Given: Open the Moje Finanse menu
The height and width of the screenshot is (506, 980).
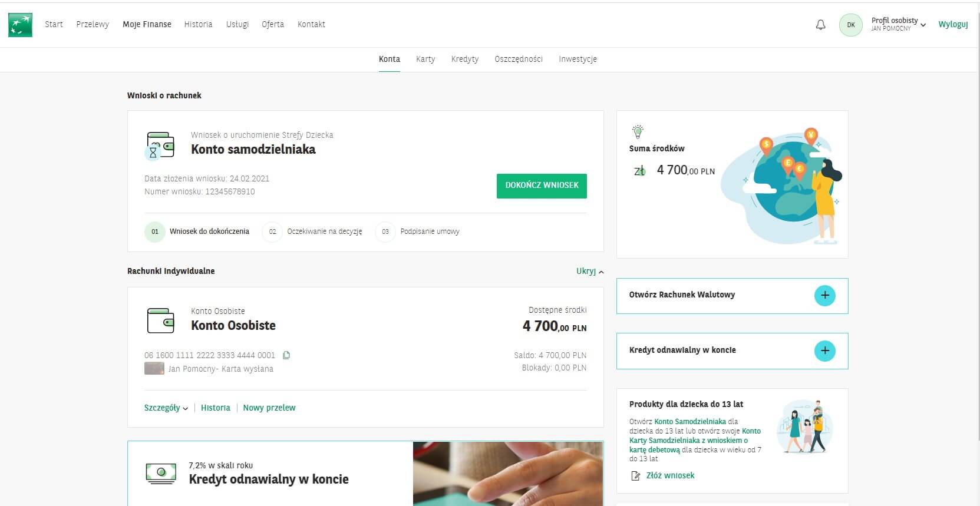Looking at the screenshot, I should [x=147, y=24].
